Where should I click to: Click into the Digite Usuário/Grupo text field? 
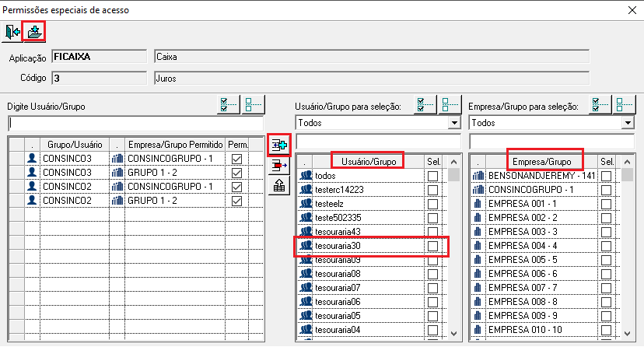click(x=135, y=123)
